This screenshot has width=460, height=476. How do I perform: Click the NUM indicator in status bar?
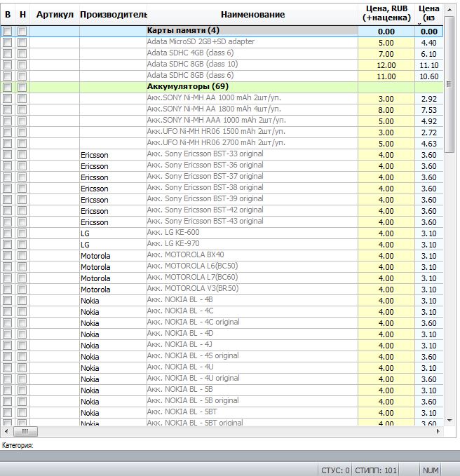point(431,470)
